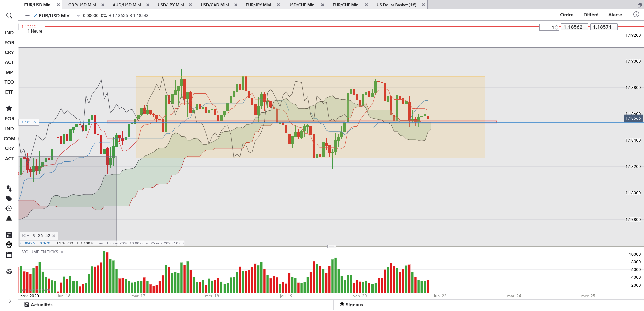The image size is (644, 311).
Task: Open the favorites star icon
Action: [x=9, y=108]
